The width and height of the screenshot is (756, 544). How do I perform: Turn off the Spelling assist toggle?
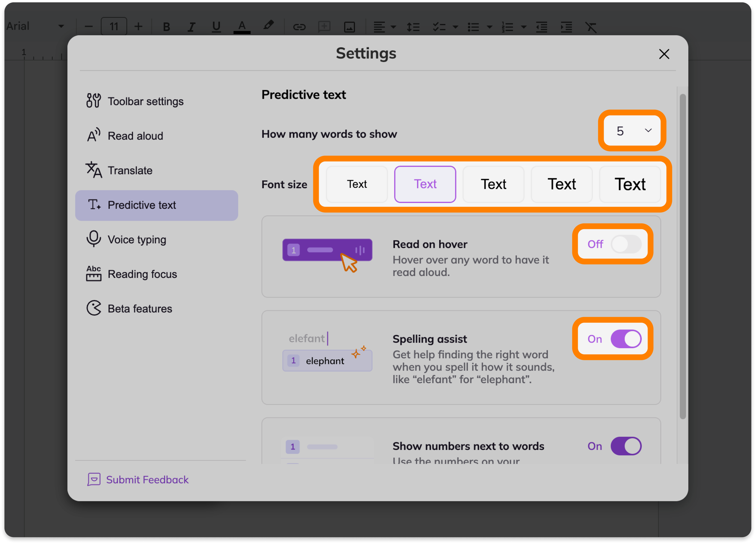click(x=626, y=339)
